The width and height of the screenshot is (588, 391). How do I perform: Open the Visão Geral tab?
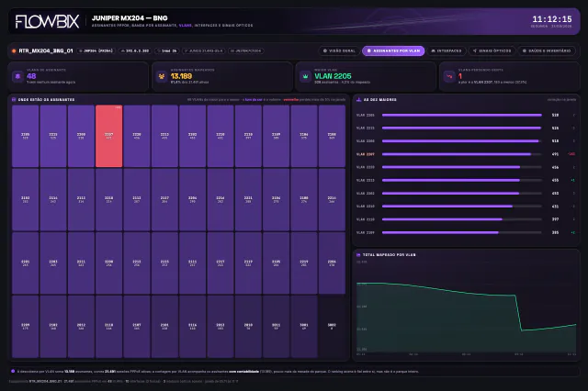point(340,50)
